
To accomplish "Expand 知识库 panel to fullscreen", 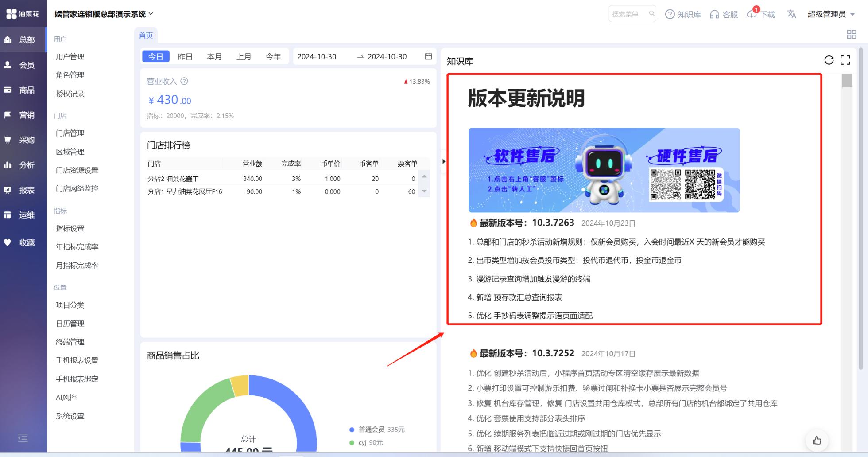I will tap(845, 60).
